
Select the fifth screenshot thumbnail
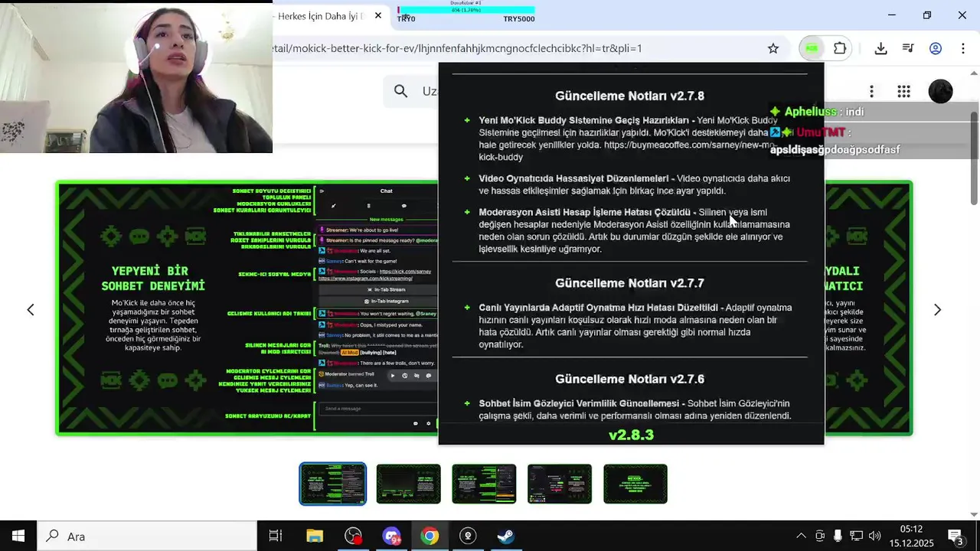[635, 484]
